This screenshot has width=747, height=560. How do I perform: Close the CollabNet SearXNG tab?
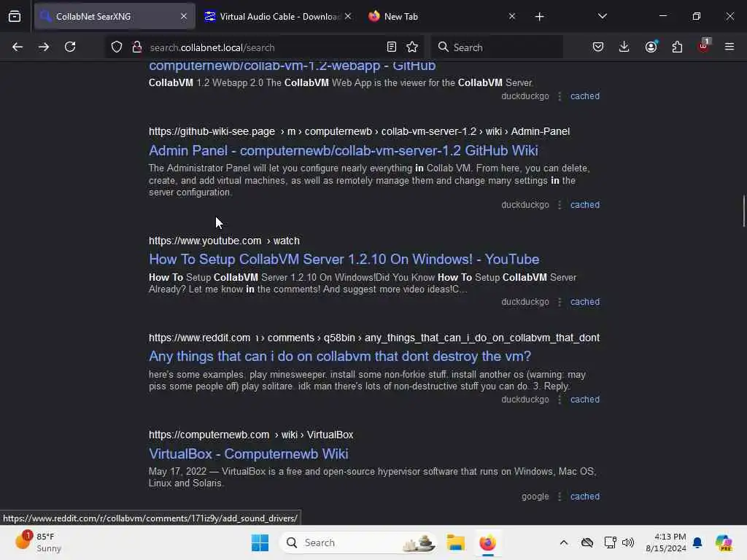[x=184, y=16]
